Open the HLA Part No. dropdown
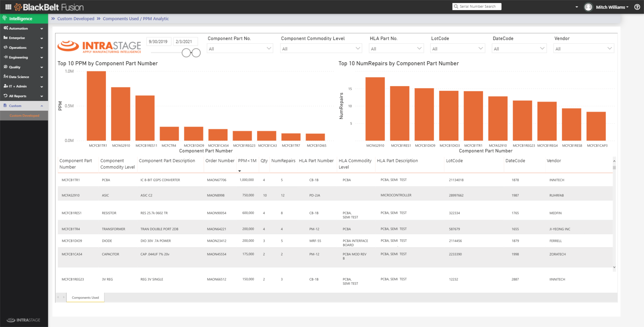 click(x=396, y=49)
